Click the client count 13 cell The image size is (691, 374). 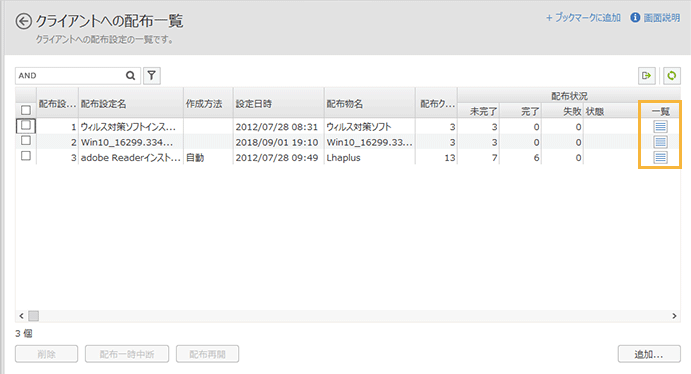(436, 158)
